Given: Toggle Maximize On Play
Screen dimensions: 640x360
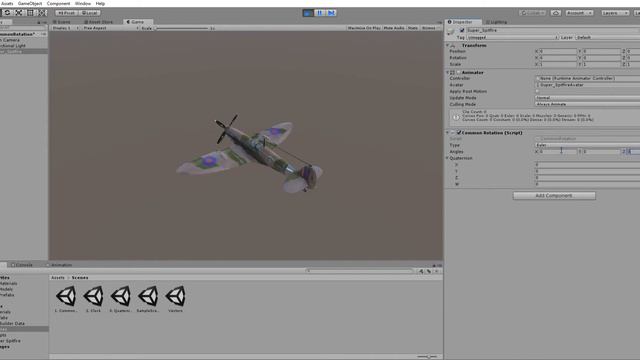Looking at the screenshot, I should point(364,28).
